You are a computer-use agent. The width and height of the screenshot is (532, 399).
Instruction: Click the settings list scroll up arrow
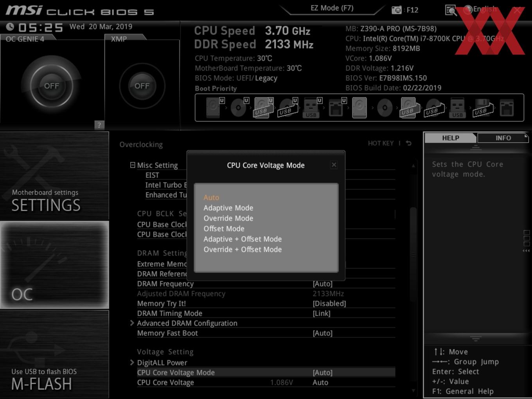pos(413,166)
